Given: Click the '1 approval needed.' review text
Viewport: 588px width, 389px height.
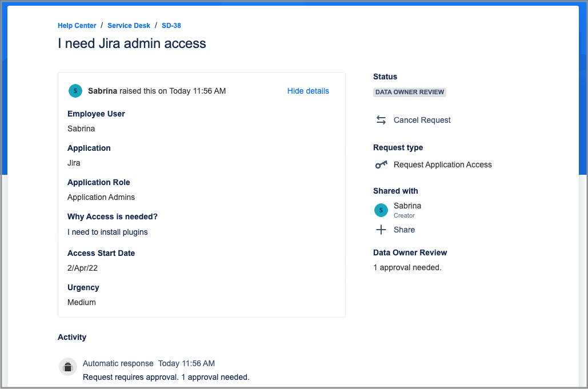Looking at the screenshot, I should coord(407,267).
